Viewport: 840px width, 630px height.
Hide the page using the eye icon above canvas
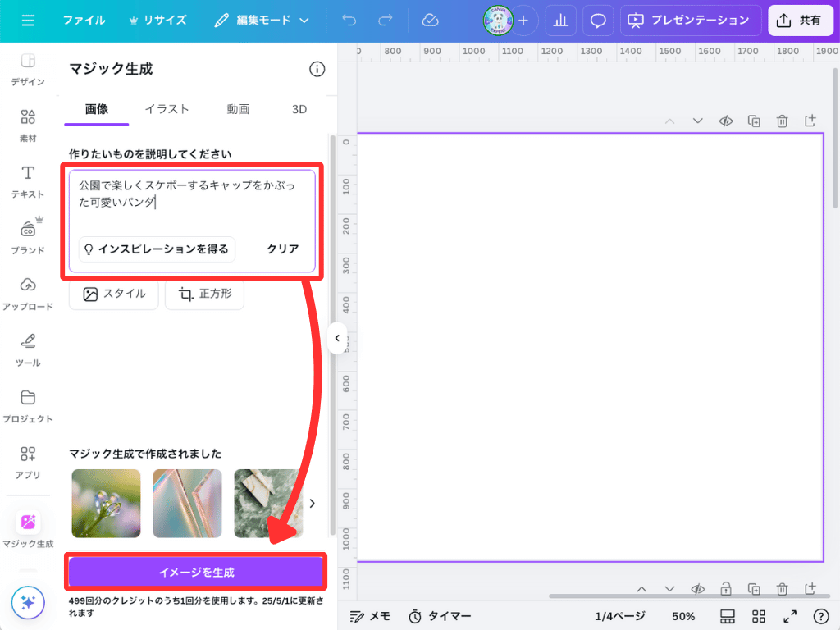725,121
